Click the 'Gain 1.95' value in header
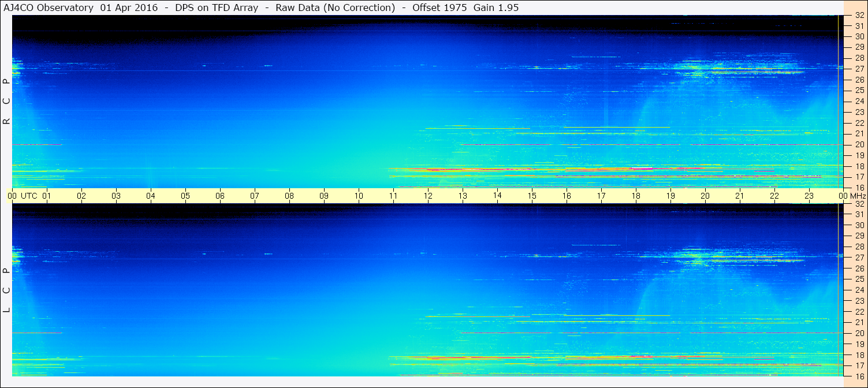Viewport: 868px width, 388px height. click(496, 8)
